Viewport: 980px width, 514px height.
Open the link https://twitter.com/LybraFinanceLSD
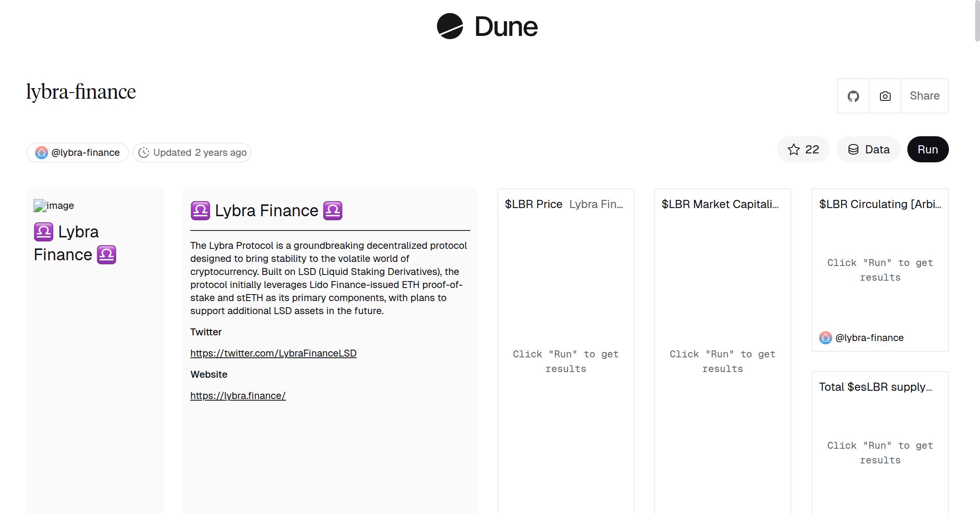273,353
